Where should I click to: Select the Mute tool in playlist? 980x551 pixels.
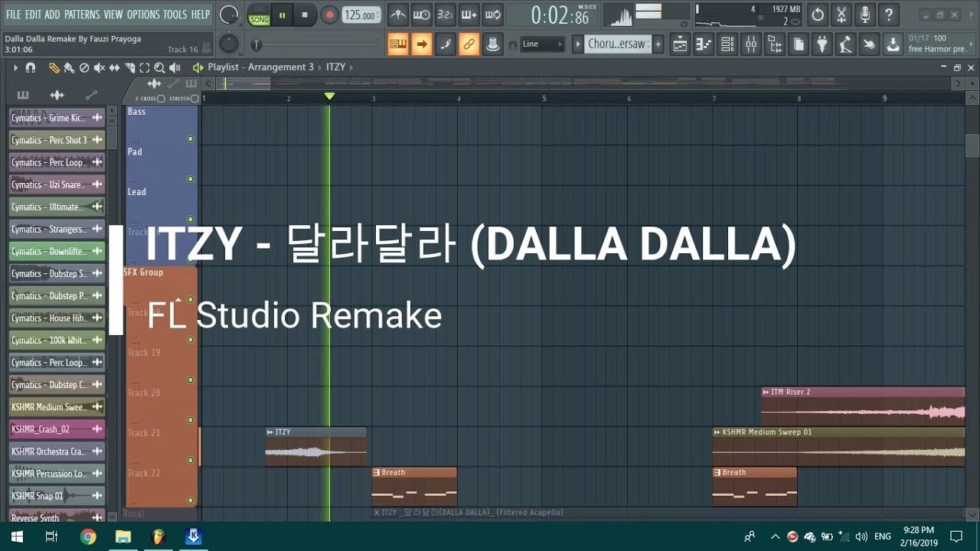[x=99, y=67]
